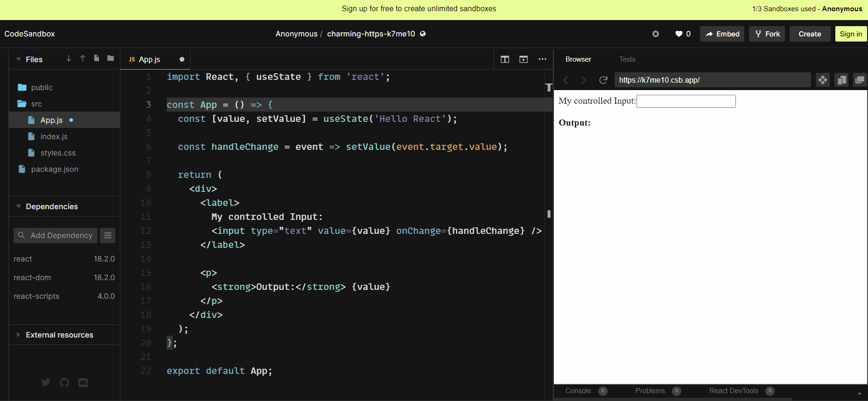Open the sandbox settings gear icon
Image resolution: width=868 pixels, height=401 pixels.
click(x=656, y=34)
